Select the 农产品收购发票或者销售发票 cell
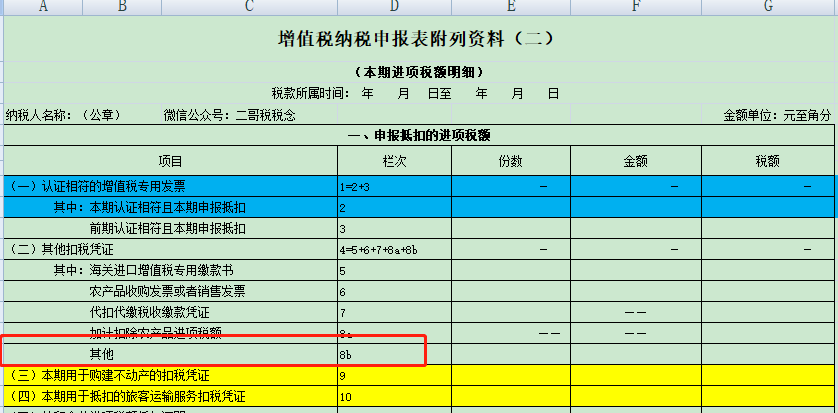 tap(167, 291)
